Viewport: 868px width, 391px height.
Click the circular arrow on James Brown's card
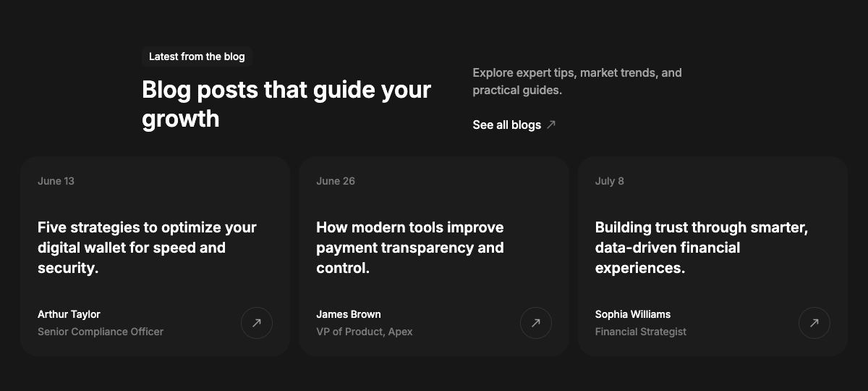pos(536,323)
